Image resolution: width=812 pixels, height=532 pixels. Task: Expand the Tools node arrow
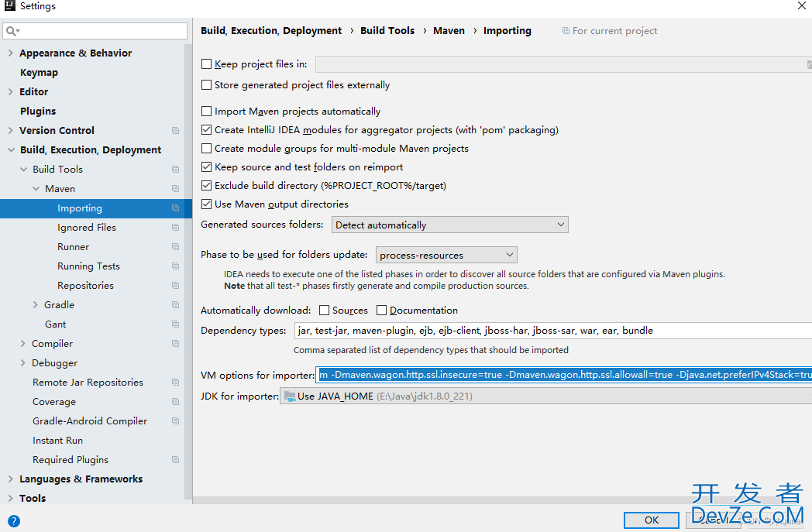tap(10, 499)
